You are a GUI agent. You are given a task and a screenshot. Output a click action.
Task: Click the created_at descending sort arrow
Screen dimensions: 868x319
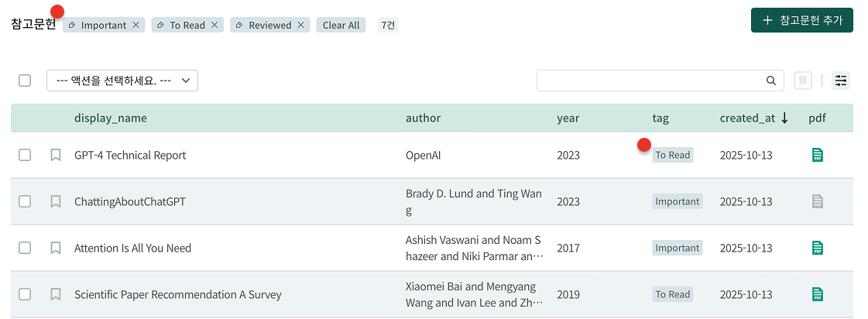pos(784,118)
